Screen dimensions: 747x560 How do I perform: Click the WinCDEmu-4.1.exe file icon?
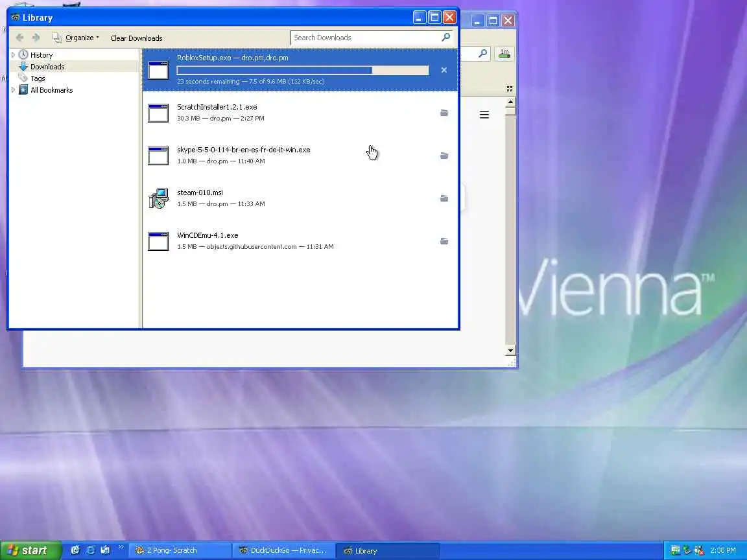pyautogui.click(x=158, y=241)
